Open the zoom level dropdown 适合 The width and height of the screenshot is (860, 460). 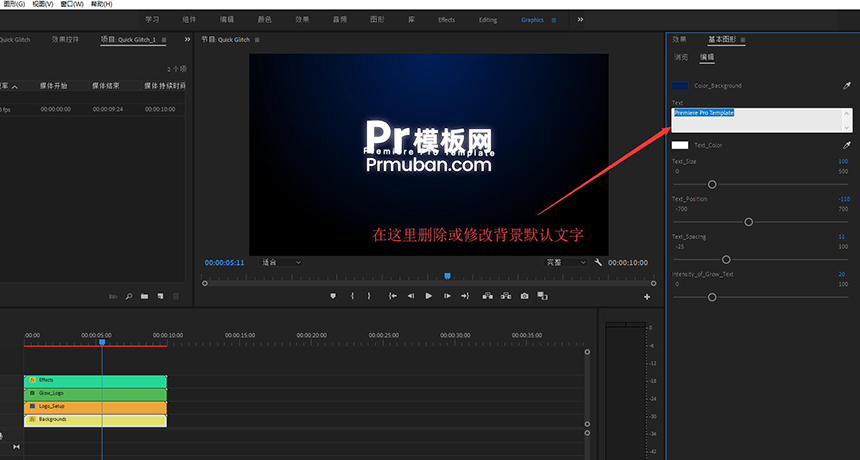pyautogui.click(x=281, y=263)
